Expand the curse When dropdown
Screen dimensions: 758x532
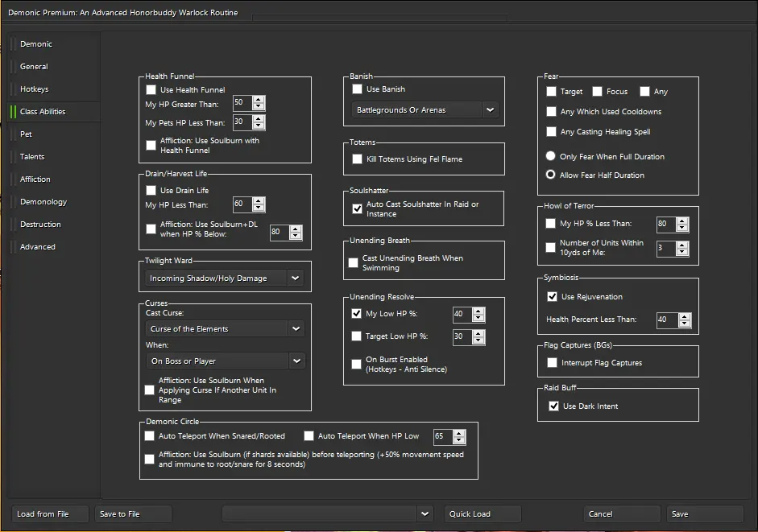225,361
